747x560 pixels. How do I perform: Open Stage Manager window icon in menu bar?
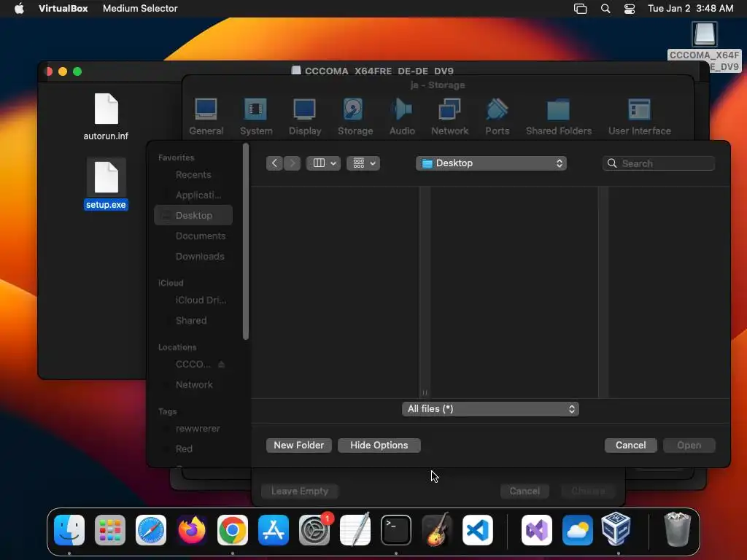tap(580, 8)
